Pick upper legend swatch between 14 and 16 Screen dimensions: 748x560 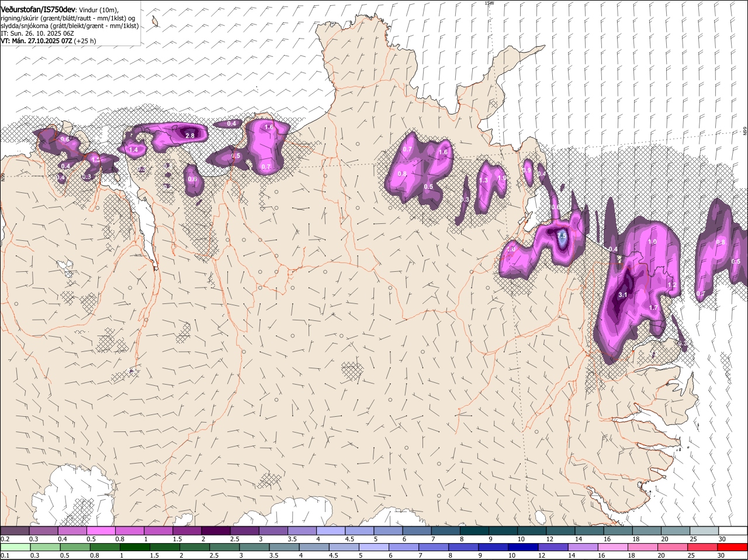tap(589, 530)
